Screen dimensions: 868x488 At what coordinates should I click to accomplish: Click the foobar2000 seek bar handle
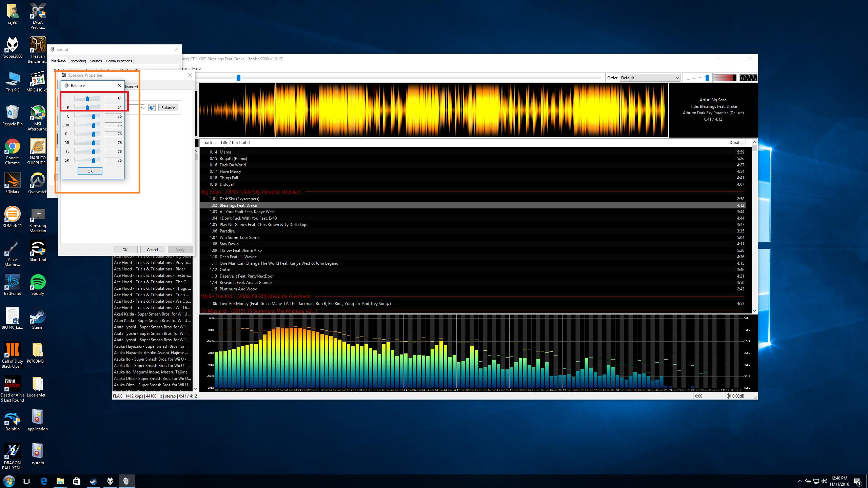pyautogui.click(x=238, y=78)
